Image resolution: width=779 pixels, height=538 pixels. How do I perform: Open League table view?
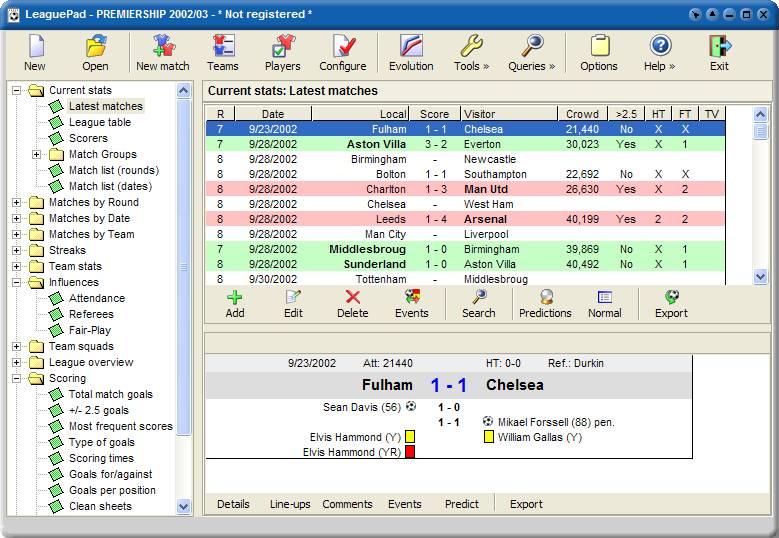[100, 122]
